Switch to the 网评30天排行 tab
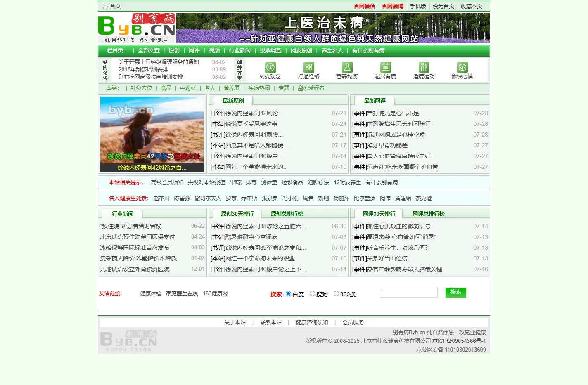The image size is (588, 385). 379,214
